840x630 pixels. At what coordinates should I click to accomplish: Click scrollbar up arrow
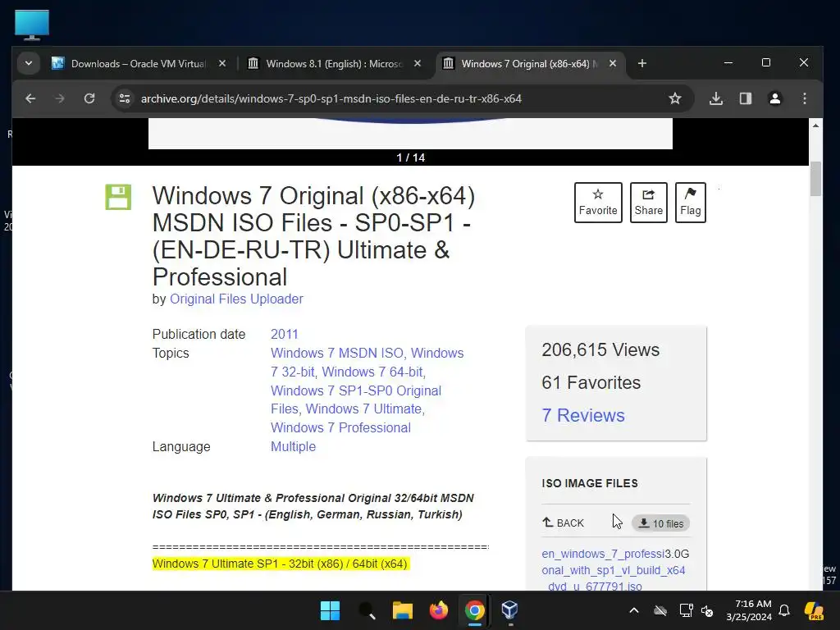click(815, 126)
